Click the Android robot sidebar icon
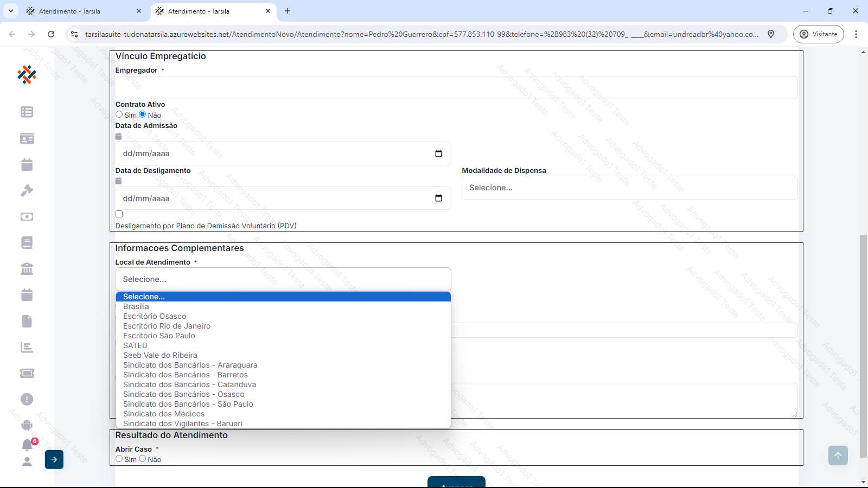The width and height of the screenshot is (868, 488). tap(27, 425)
